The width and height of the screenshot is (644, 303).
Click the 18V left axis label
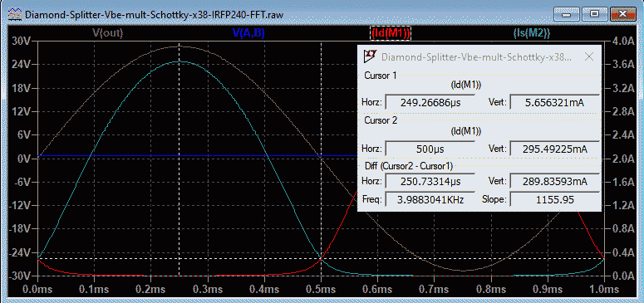tap(22, 88)
